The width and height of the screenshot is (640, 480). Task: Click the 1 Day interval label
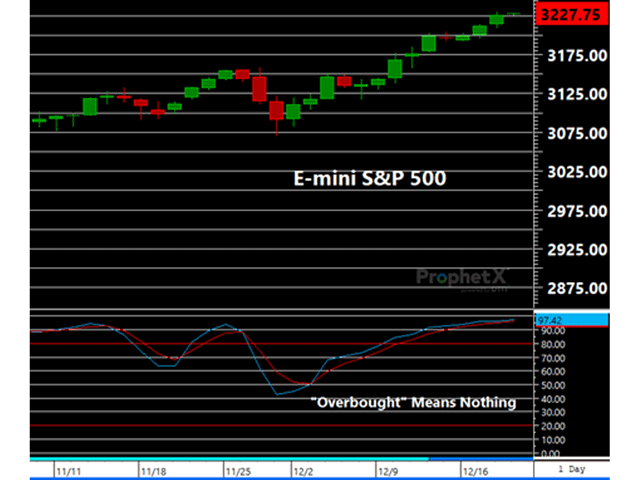click(x=572, y=469)
